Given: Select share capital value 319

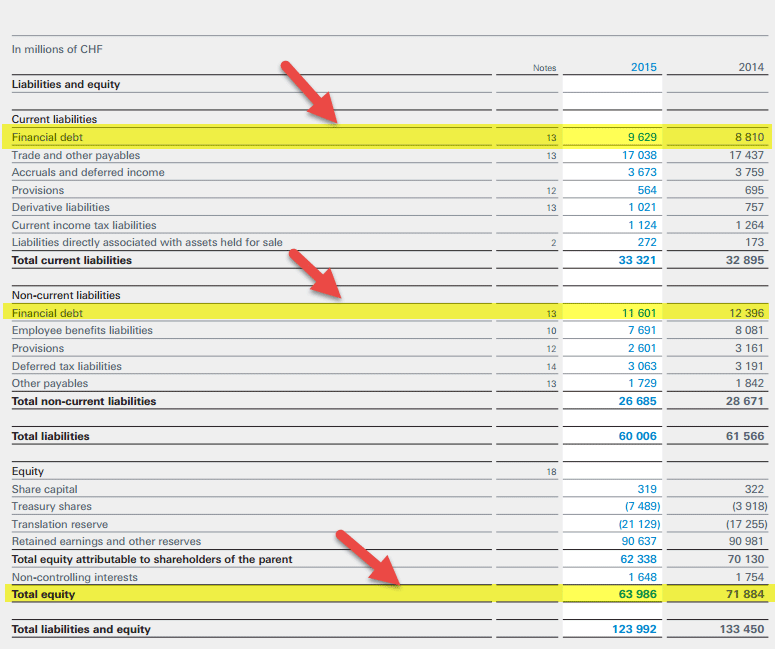Looking at the screenshot, I should (x=647, y=489).
